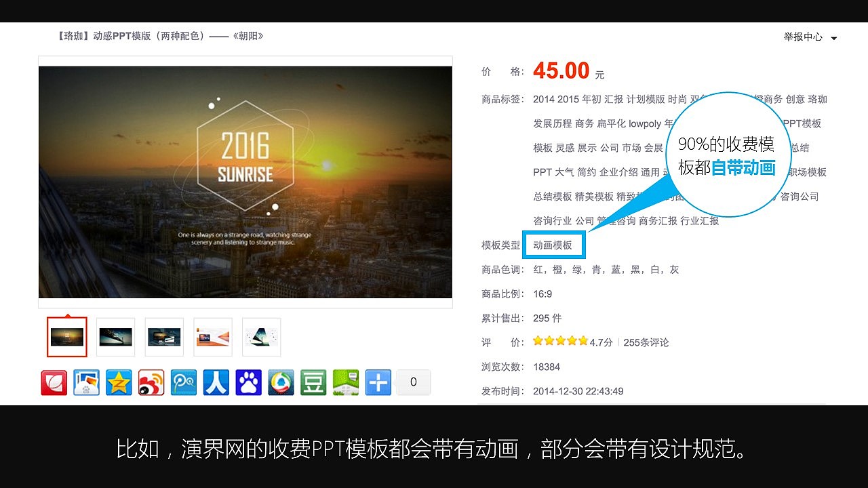868x488 pixels.
Task: Share the template via Sina Weibo icon
Action: [x=151, y=382]
